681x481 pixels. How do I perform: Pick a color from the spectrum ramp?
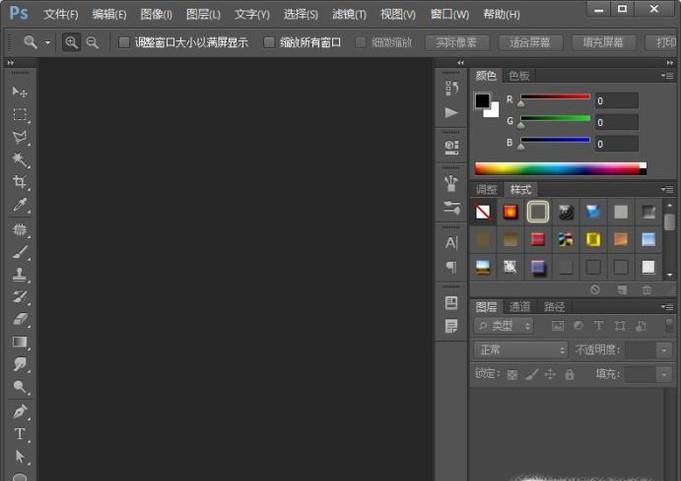[x=561, y=169]
